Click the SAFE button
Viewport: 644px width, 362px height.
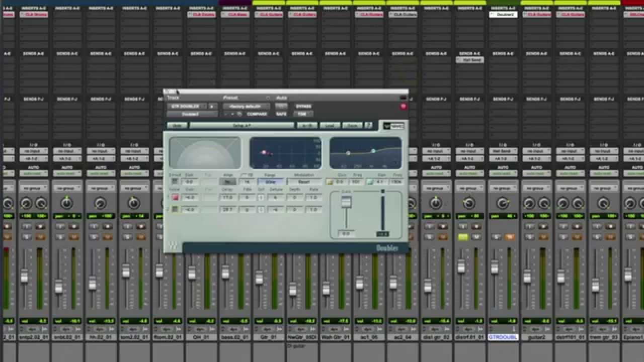click(281, 114)
